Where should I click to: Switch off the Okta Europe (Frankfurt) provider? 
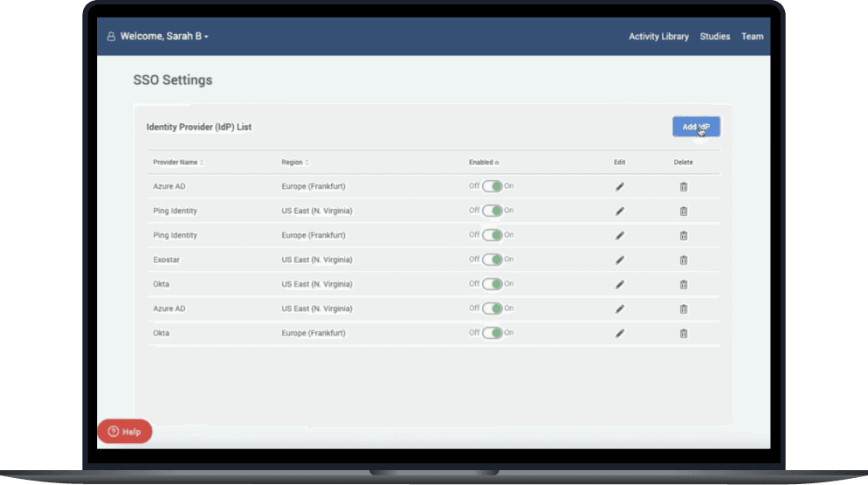pos(492,333)
